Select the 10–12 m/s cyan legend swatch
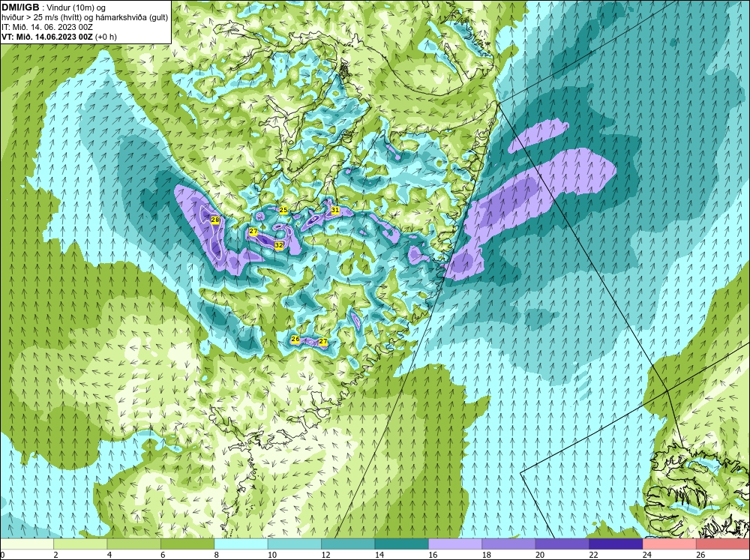 pyautogui.click(x=295, y=544)
